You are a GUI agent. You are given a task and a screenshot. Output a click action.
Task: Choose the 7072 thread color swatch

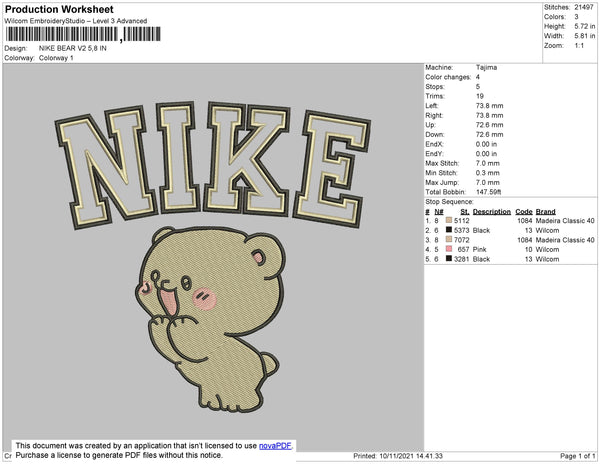(449, 239)
